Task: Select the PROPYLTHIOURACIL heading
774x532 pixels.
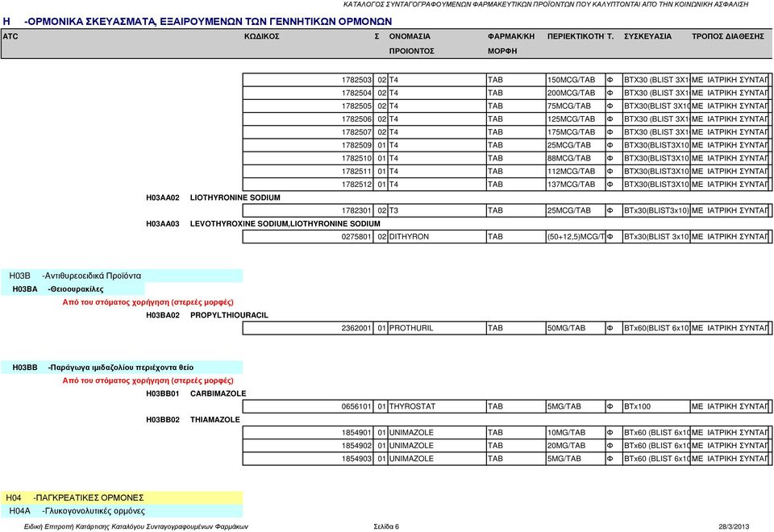Action: [x=229, y=315]
